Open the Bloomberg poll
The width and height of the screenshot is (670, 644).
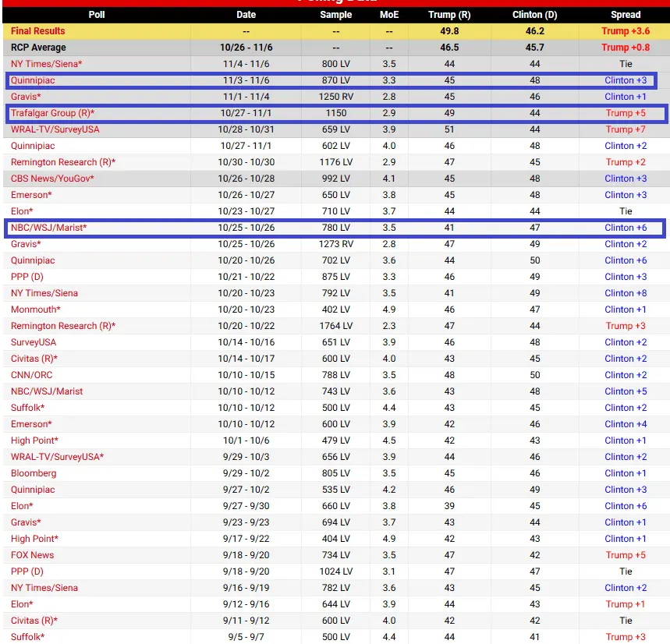34,473
